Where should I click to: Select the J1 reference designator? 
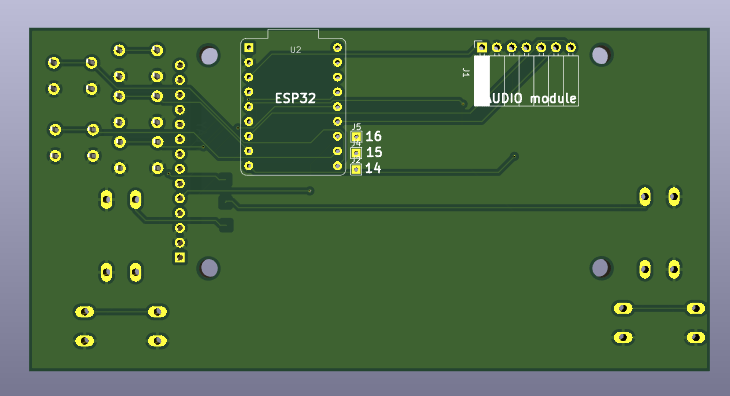(x=466, y=72)
